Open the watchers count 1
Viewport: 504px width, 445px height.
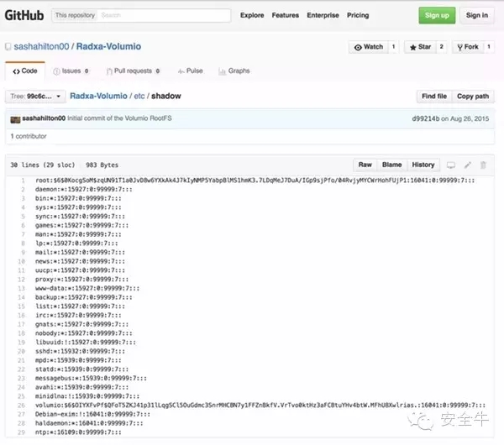point(393,47)
